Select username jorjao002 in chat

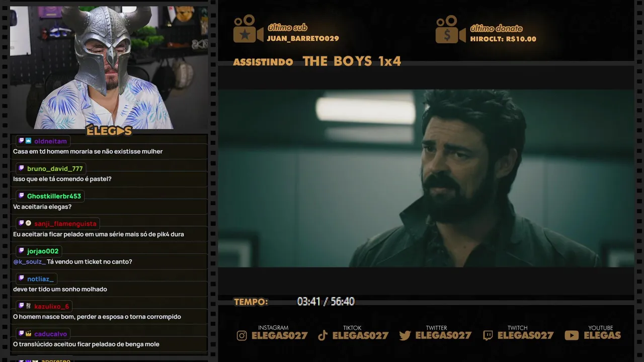point(43,251)
